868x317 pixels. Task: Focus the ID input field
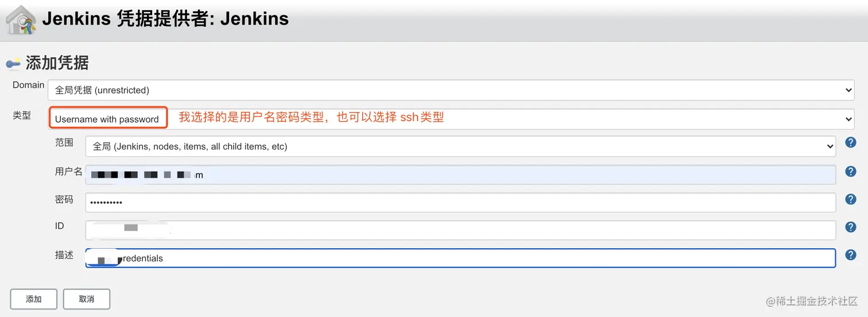(460, 230)
